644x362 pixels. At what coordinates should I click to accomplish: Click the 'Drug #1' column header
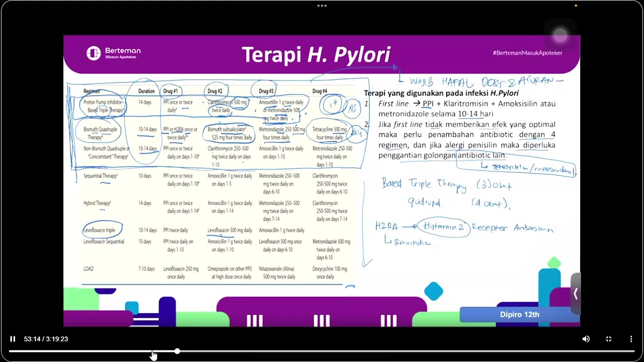[171, 91]
